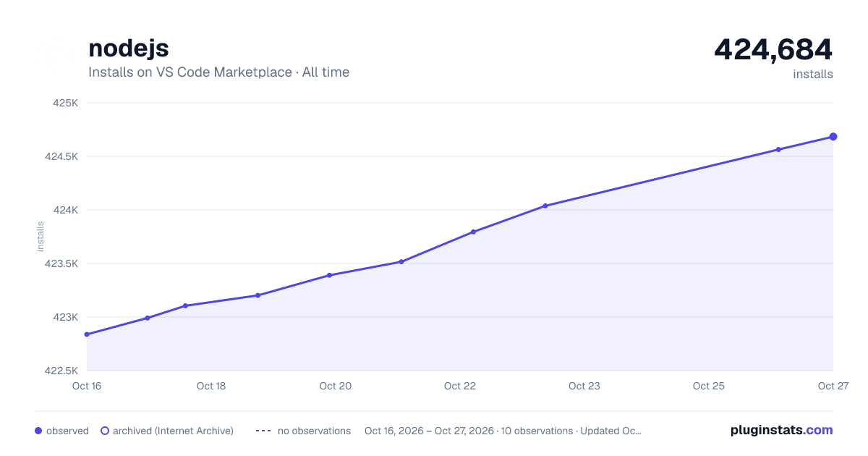Viewport: 868px width, 456px height.
Task: Select the data point nearest the 423.5K gridline
Action: 401,262
